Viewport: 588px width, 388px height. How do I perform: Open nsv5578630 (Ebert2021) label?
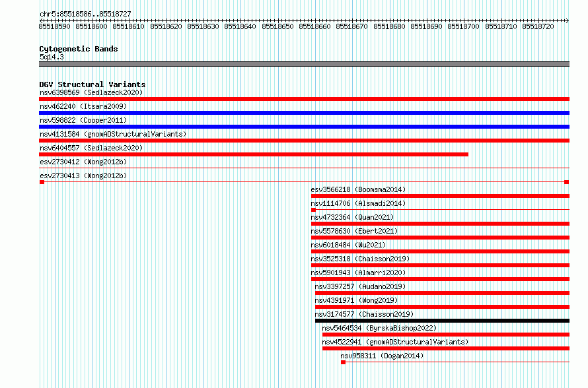coord(354,231)
